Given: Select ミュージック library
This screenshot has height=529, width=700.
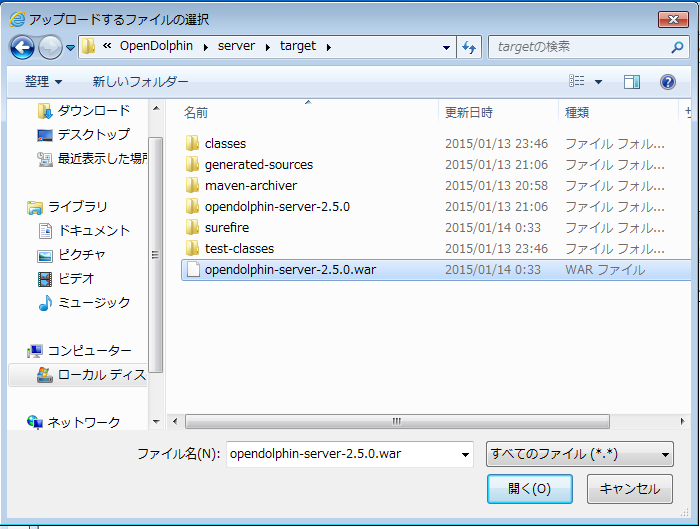Looking at the screenshot, I should click(x=84, y=303).
